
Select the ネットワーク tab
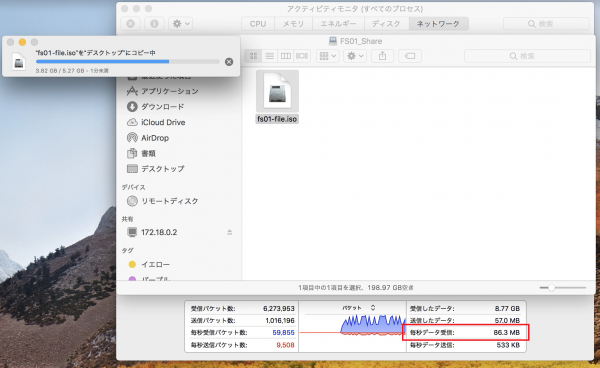pos(439,24)
